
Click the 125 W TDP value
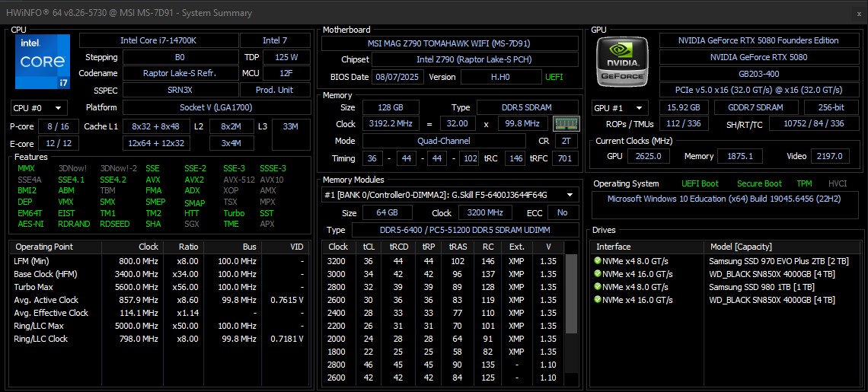286,57
